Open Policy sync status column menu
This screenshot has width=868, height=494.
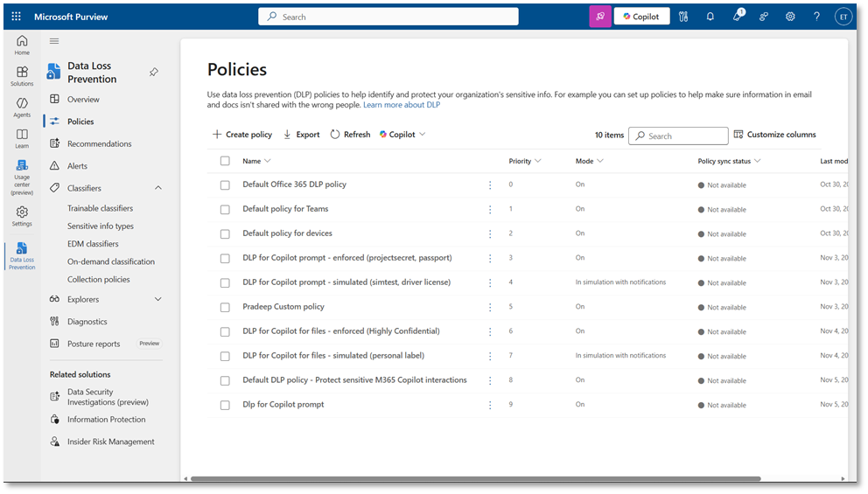[729, 161]
